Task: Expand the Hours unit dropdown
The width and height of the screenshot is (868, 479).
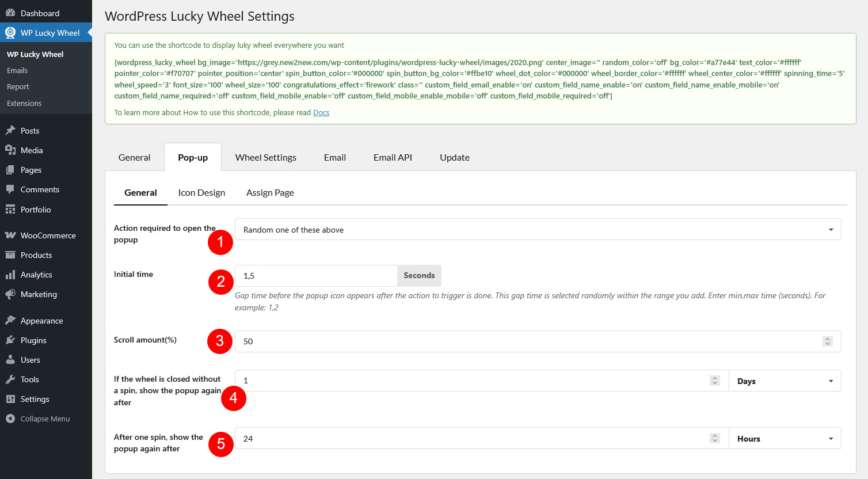Action: 785,439
